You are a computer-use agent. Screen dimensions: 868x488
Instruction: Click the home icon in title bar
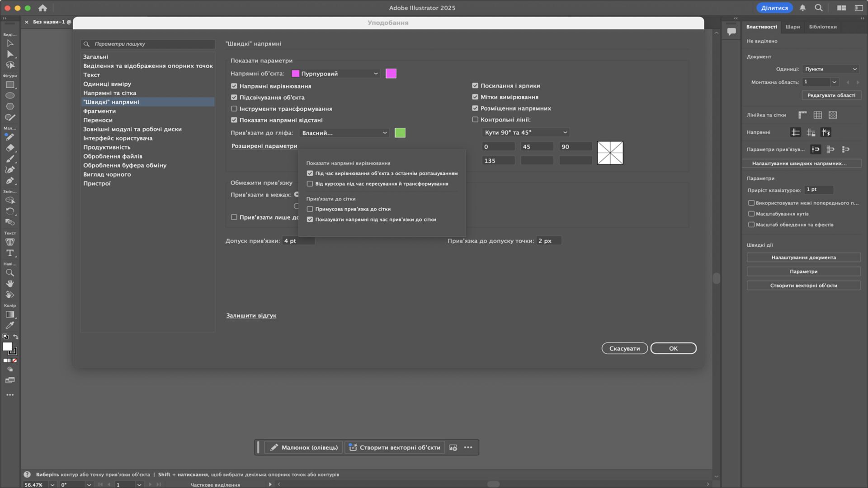tap(42, 8)
